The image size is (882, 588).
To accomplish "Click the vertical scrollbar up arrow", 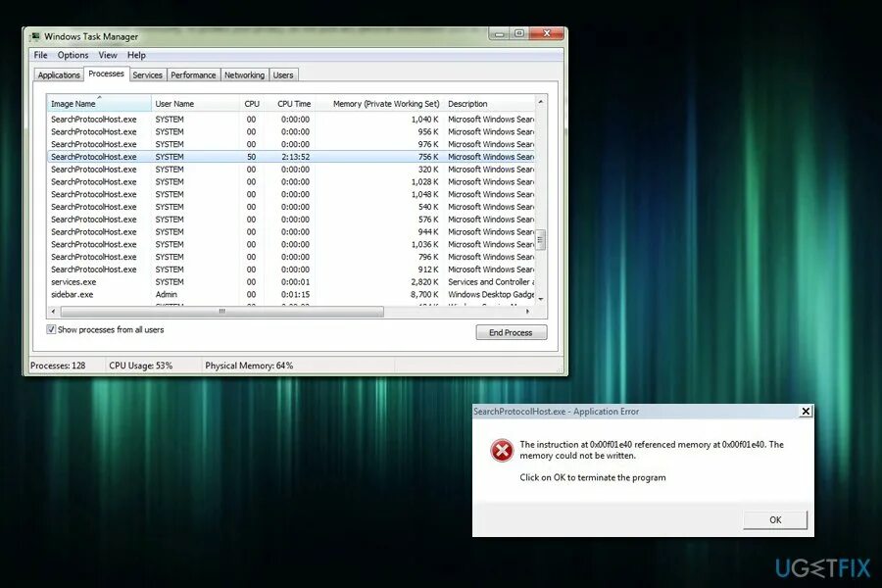I will [x=541, y=102].
